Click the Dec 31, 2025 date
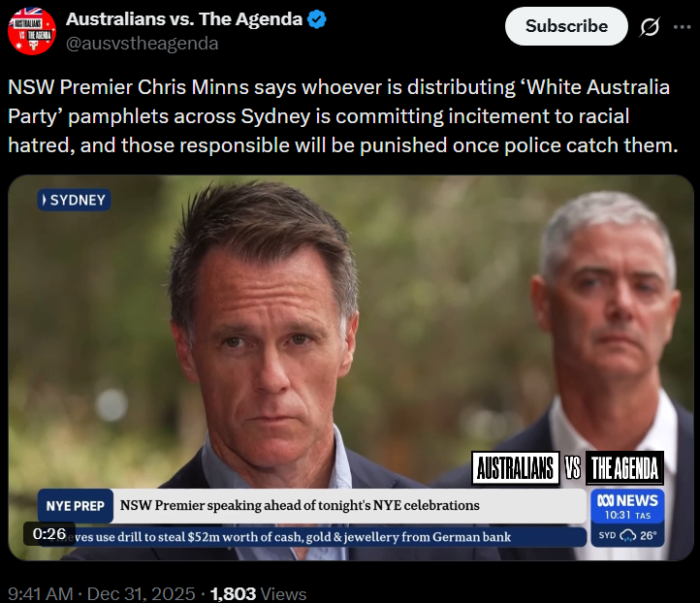The height and width of the screenshot is (603, 700). click(142, 593)
